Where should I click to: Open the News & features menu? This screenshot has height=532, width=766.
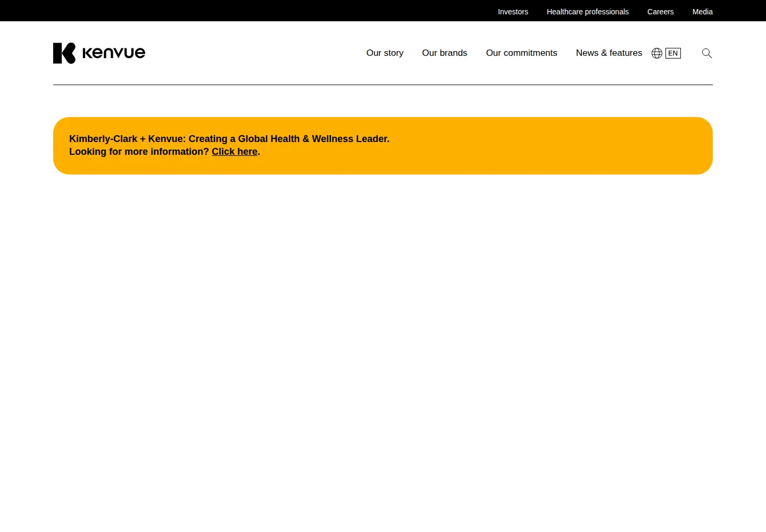tap(609, 53)
